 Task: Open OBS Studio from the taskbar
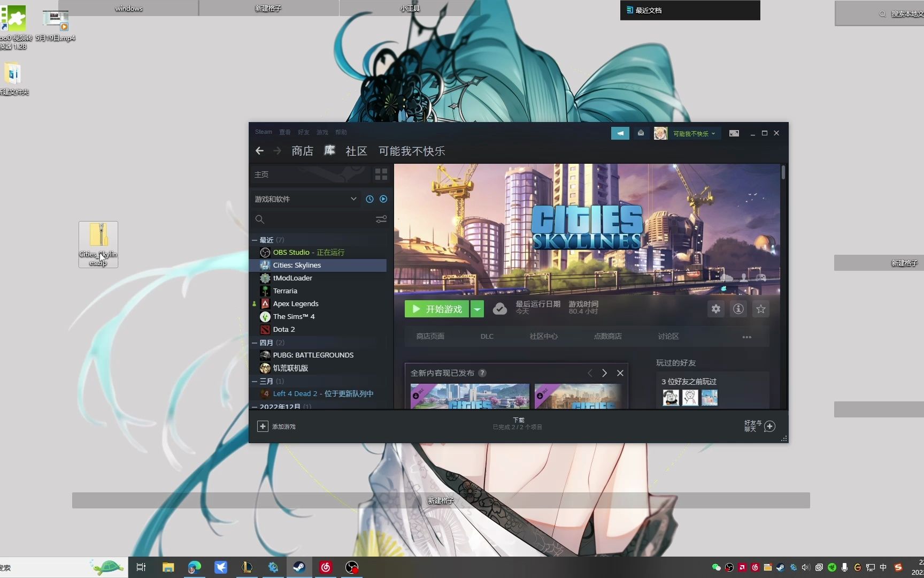click(x=352, y=567)
